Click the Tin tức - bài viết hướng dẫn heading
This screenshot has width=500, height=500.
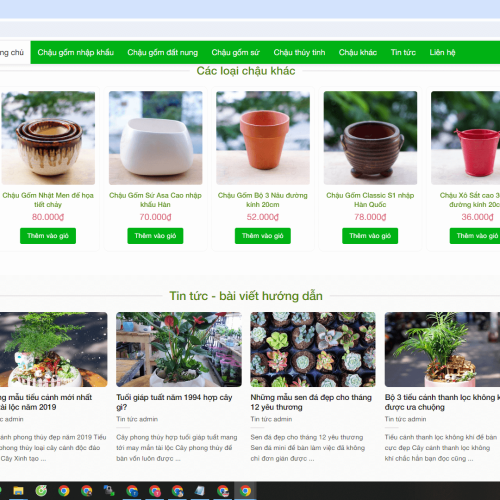coord(246,296)
